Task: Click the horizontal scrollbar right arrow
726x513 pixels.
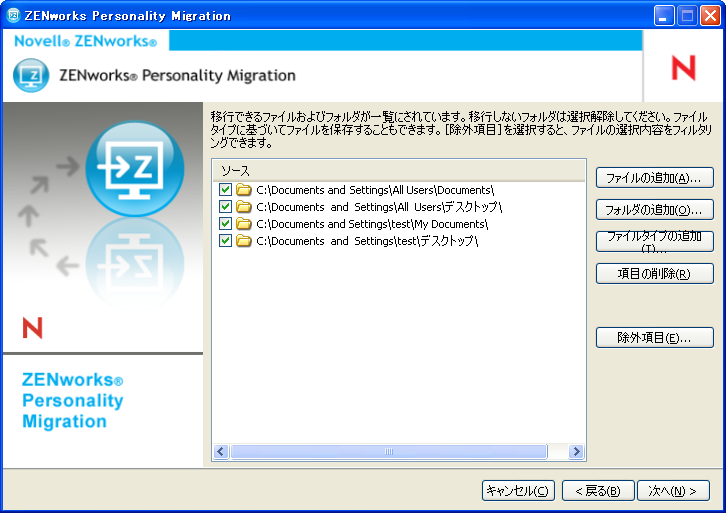Action: pyautogui.click(x=576, y=451)
